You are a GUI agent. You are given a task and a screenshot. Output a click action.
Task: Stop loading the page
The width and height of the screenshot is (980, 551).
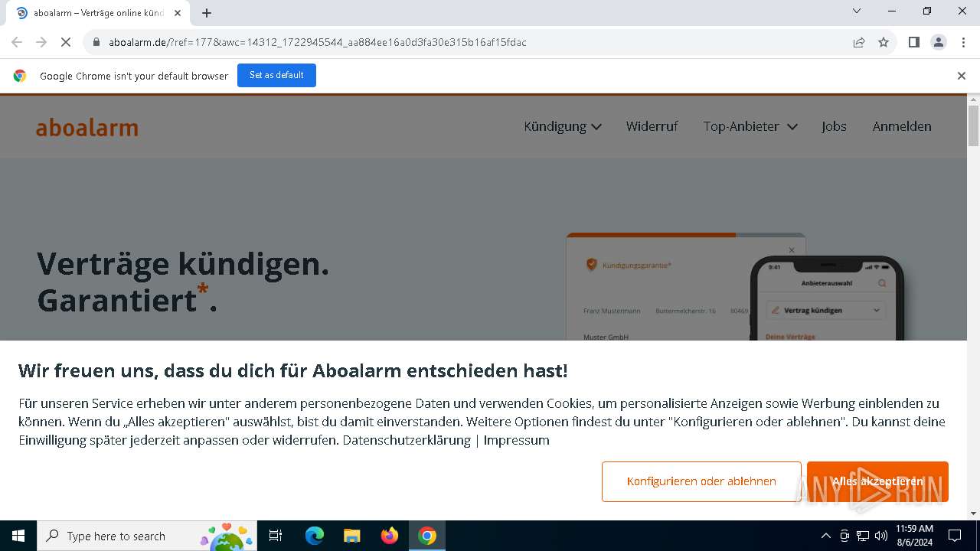pos(66,42)
